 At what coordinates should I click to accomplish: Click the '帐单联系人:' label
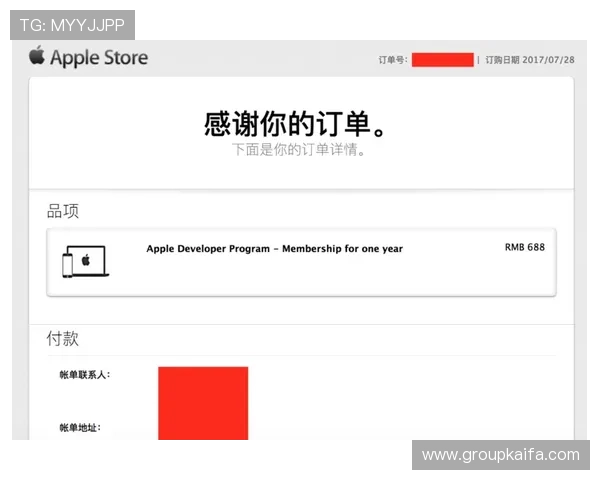click(x=85, y=375)
